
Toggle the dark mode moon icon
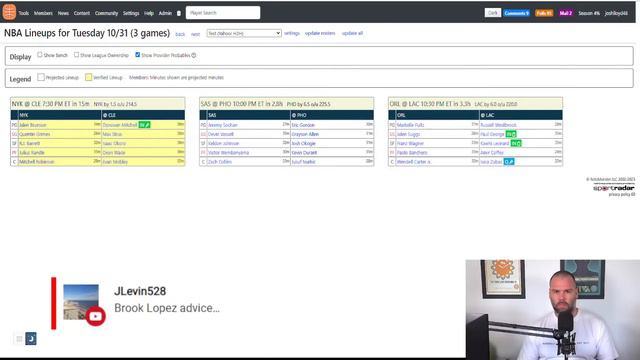tap(31, 338)
